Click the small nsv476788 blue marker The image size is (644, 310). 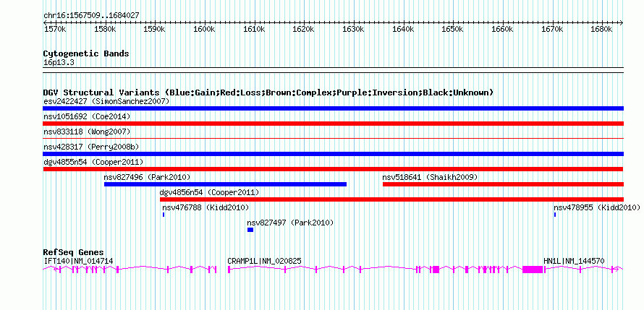[x=164, y=215]
